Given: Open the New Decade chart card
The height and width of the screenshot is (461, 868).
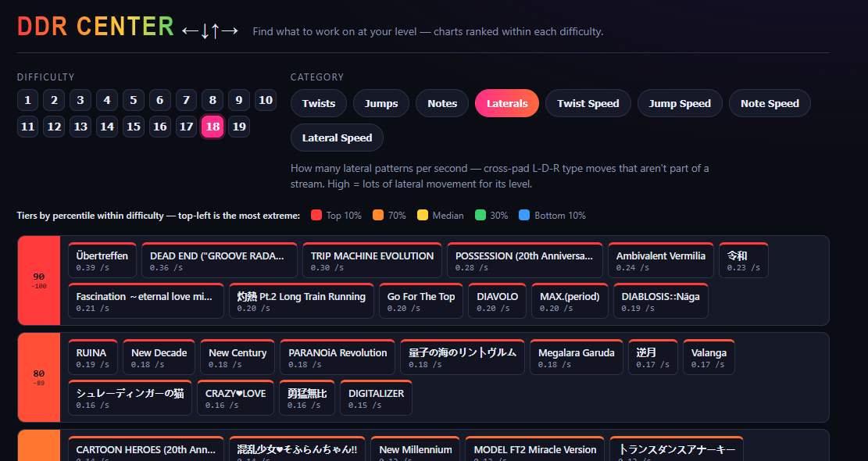Looking at the screenshot, I should (159, 357).
